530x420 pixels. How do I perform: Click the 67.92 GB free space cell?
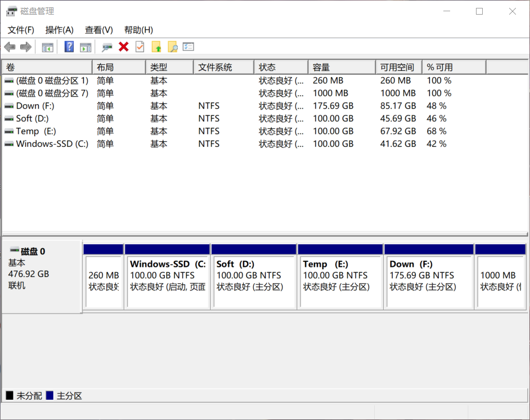[x=398, y=131]
